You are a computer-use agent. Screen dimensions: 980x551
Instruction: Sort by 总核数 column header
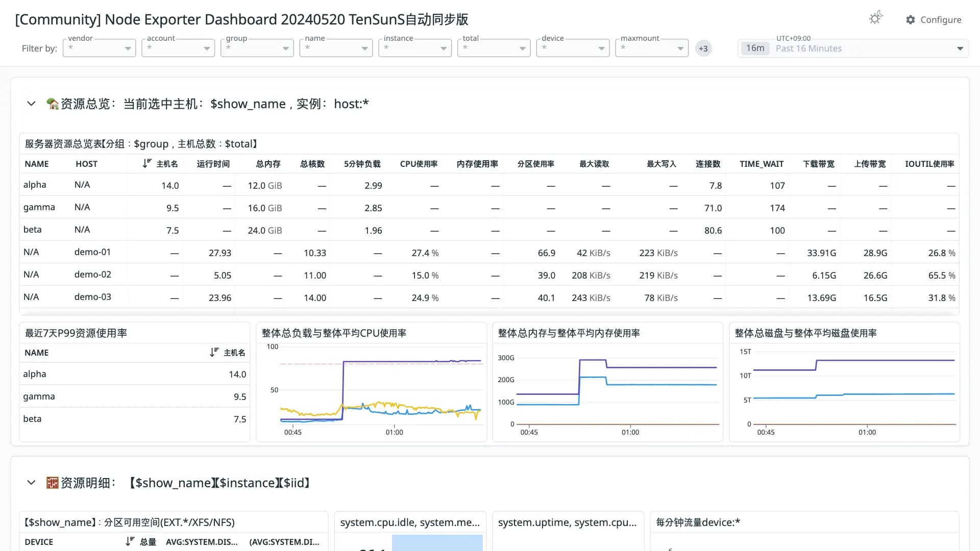[x=312, y=164]
